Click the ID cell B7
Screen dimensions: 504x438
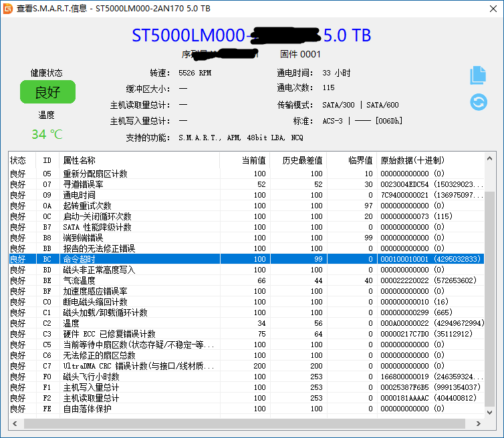(x=47, y=227)
